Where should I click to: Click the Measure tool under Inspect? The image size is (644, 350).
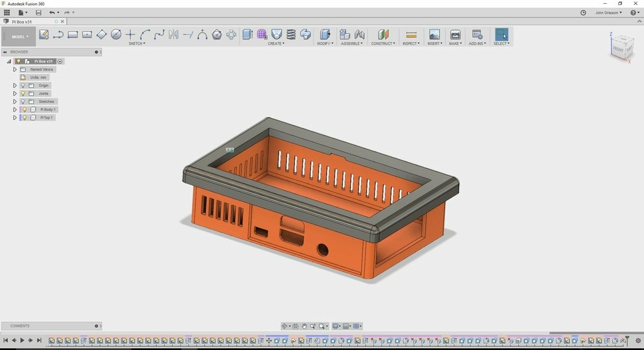(411, 35)
